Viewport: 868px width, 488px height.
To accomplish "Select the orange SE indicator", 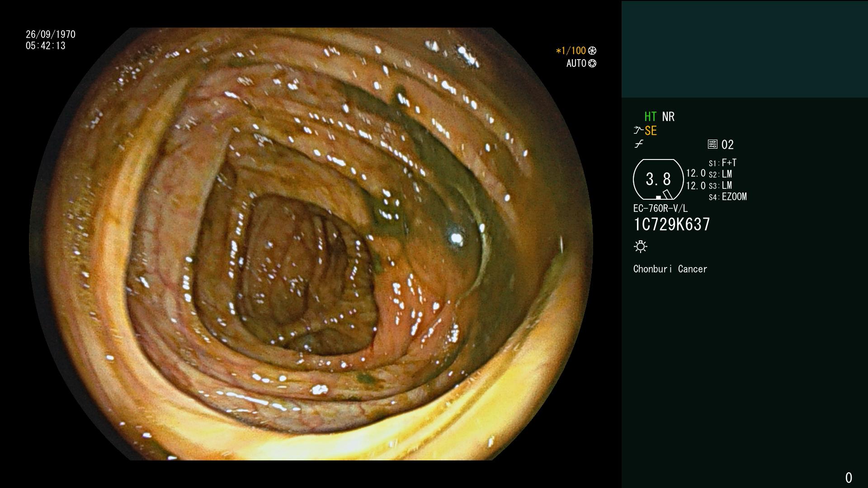I will (x=651, y=131).
